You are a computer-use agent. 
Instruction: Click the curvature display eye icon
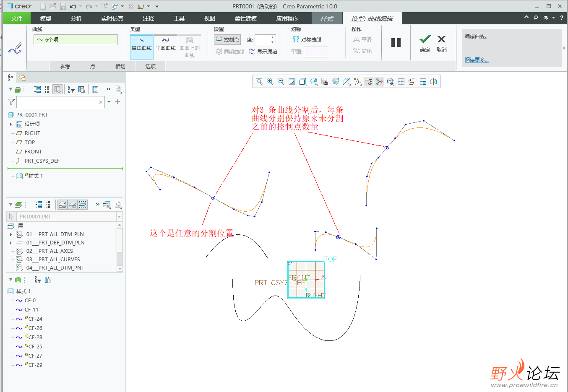point(390,82)
